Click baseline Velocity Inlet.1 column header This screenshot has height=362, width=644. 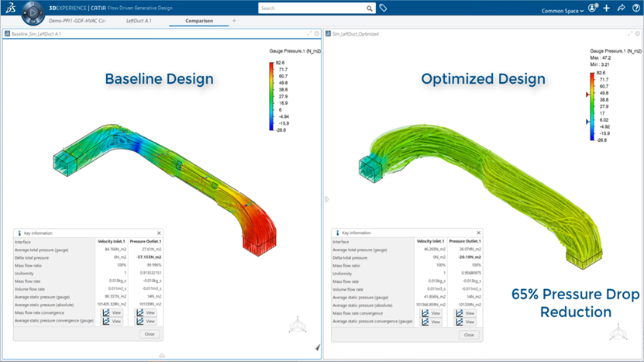click(112, 241)
